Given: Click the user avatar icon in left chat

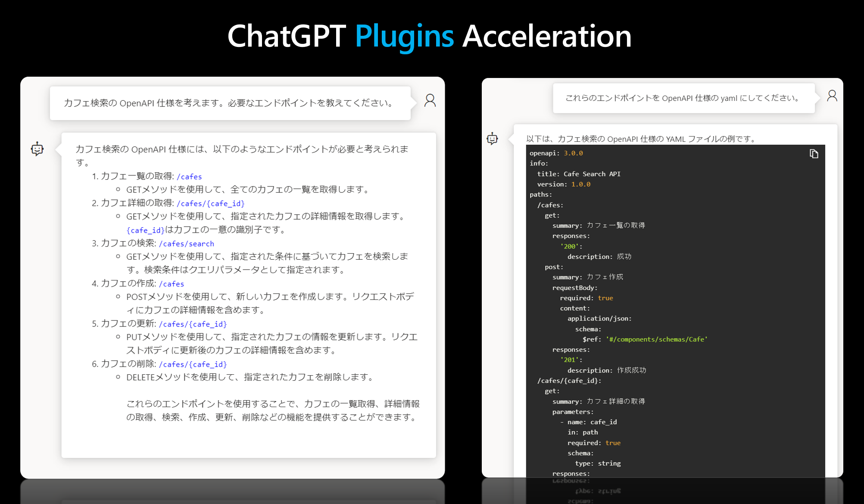Looking at the screenshot, I should click(x=430, y=100).
